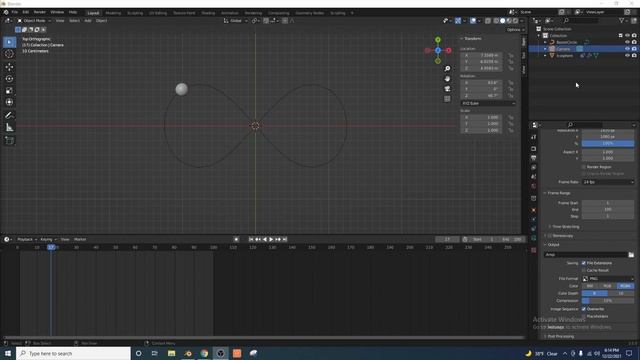Select the Select Box tool
The image size is (640, 360).
tap(9, 42)
